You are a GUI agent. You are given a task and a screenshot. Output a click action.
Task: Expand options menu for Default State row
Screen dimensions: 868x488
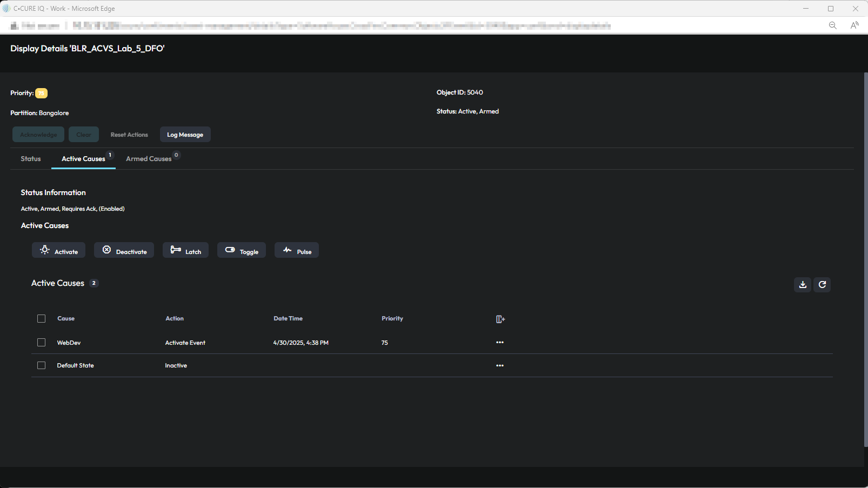[x=500, y=366]
